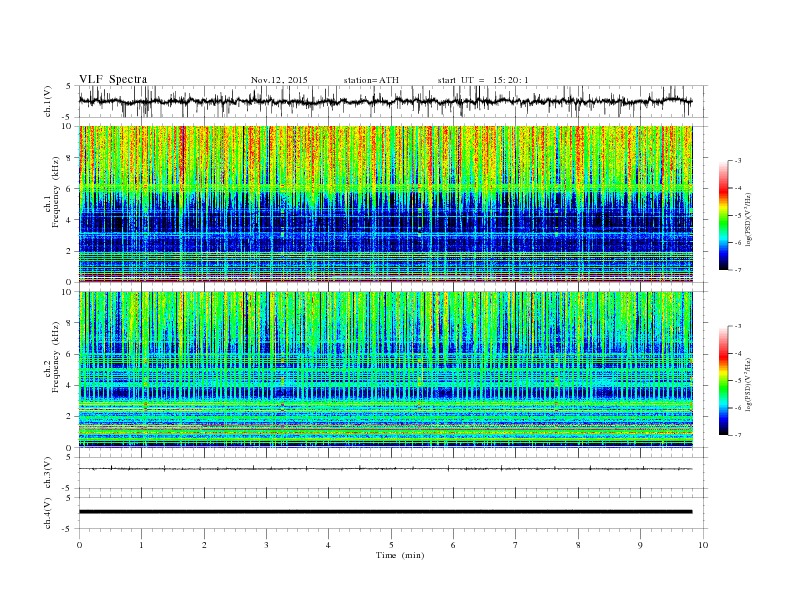Viewport: 792px width, 612px height.
Task: Click the time axis tick label "9"
Action: click(x=640, y=545)
